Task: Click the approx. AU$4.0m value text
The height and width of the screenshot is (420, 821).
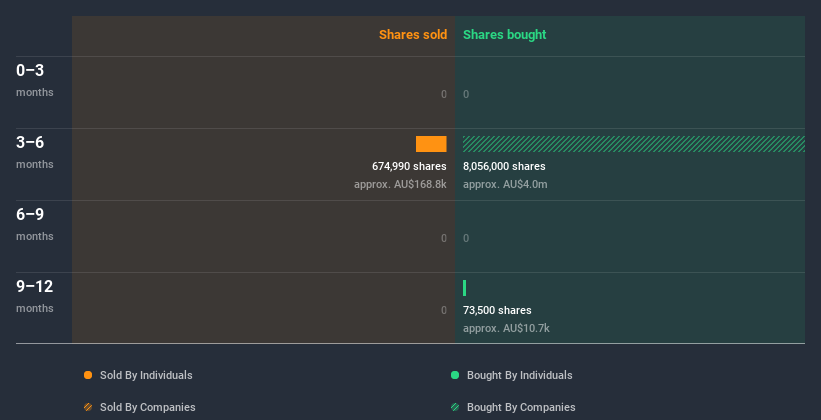Action: pyautogui.click(x=505, y=184)
